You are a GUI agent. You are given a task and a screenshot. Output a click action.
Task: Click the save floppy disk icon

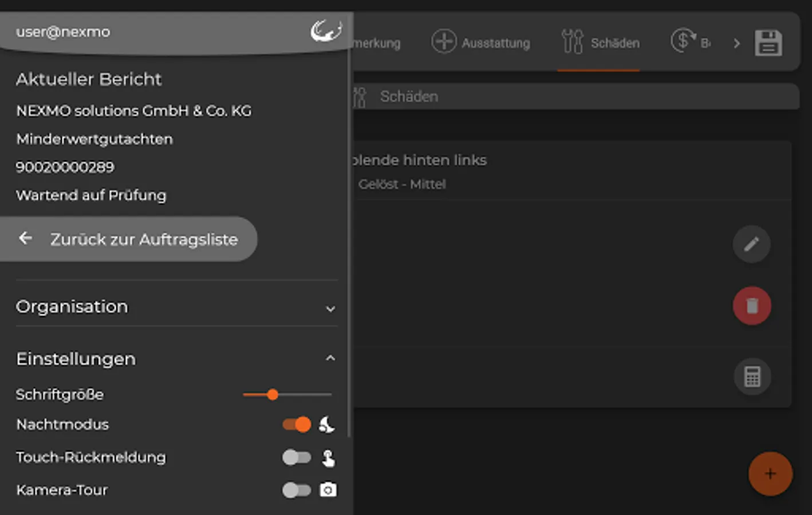pyautogui.click(x=768, y=43)
